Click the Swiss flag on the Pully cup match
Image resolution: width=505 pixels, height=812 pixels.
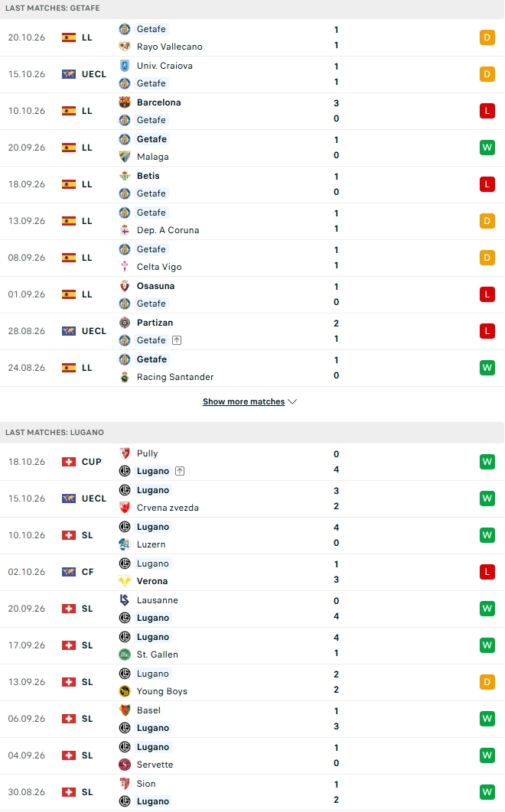tap(68, 462)
